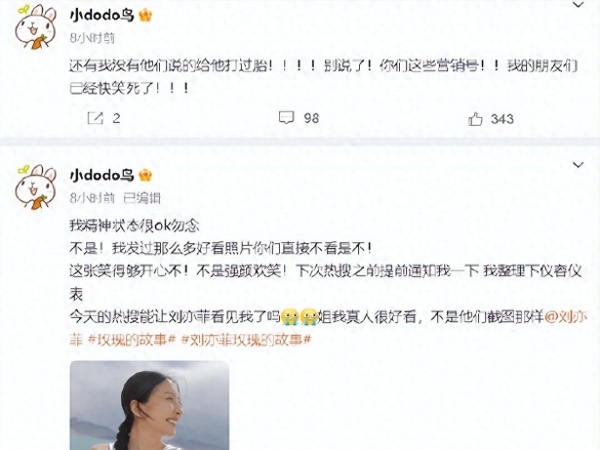The image size is (600, 450).
Task: Click the 已编辑 edited label
Action: [142, 198]
